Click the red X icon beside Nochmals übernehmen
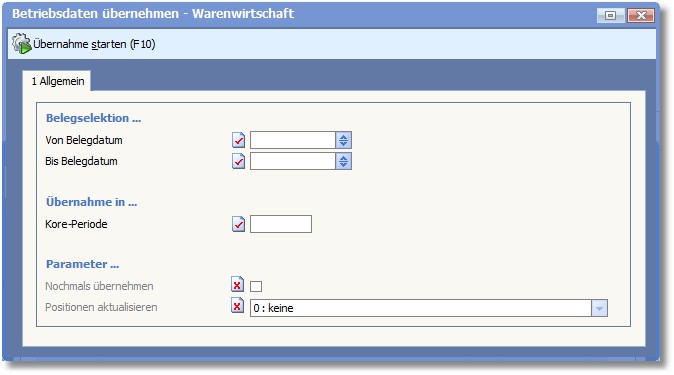The width and height of the screenshot is (674, 375). click(x=237, y=285)
